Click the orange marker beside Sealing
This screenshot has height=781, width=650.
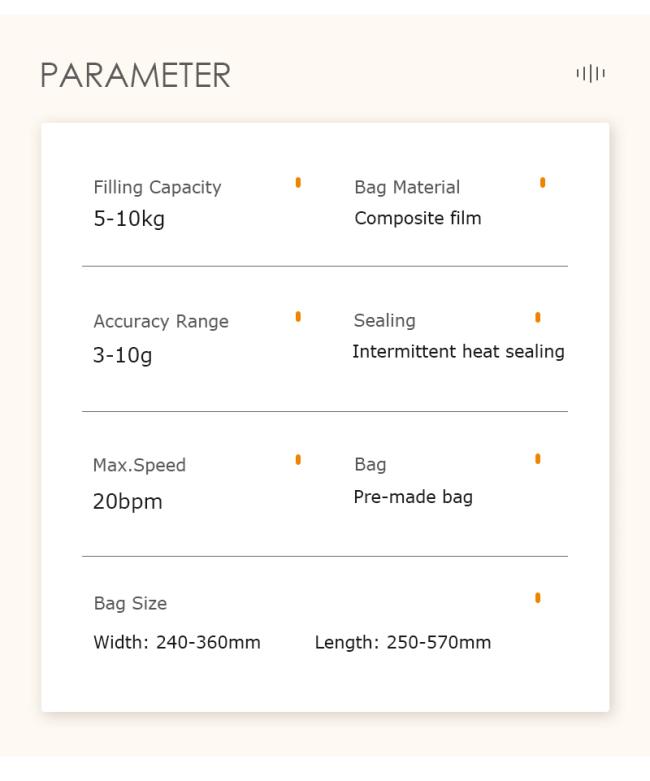coord(537,317)
